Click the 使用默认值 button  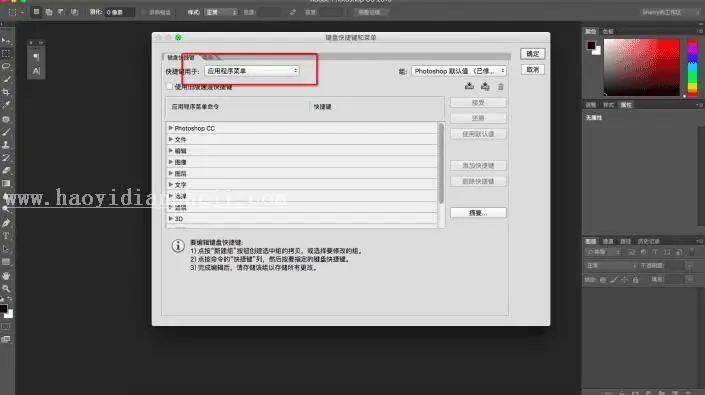[x=478, y=134]
